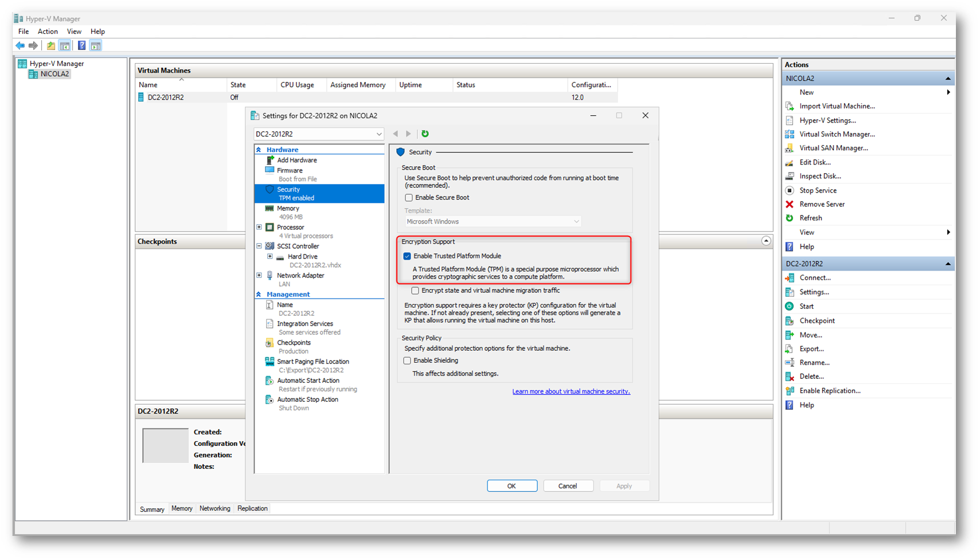Tick the Enable Shielding checkbox
The width and height of the screenshot is (980, 560).
tap(407, 361)
